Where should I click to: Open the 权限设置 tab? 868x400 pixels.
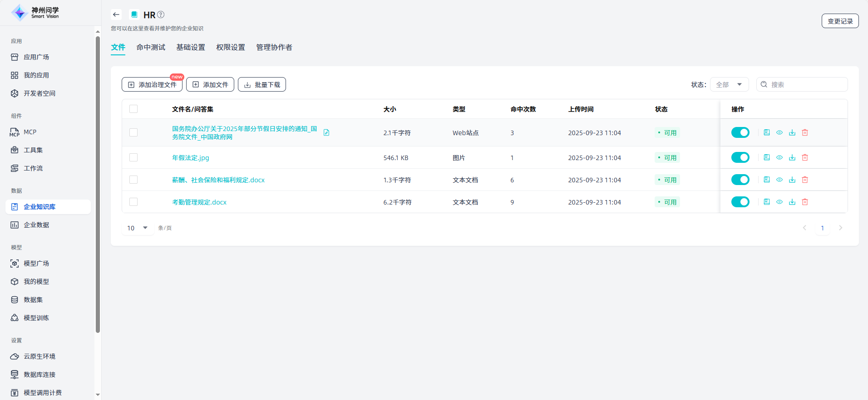(231, 47)
